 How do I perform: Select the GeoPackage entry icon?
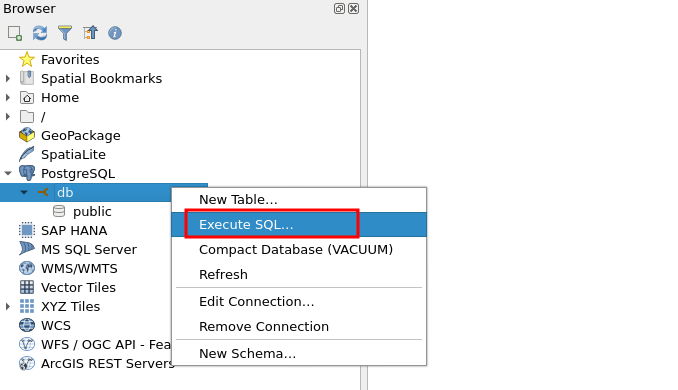point(27,135)
